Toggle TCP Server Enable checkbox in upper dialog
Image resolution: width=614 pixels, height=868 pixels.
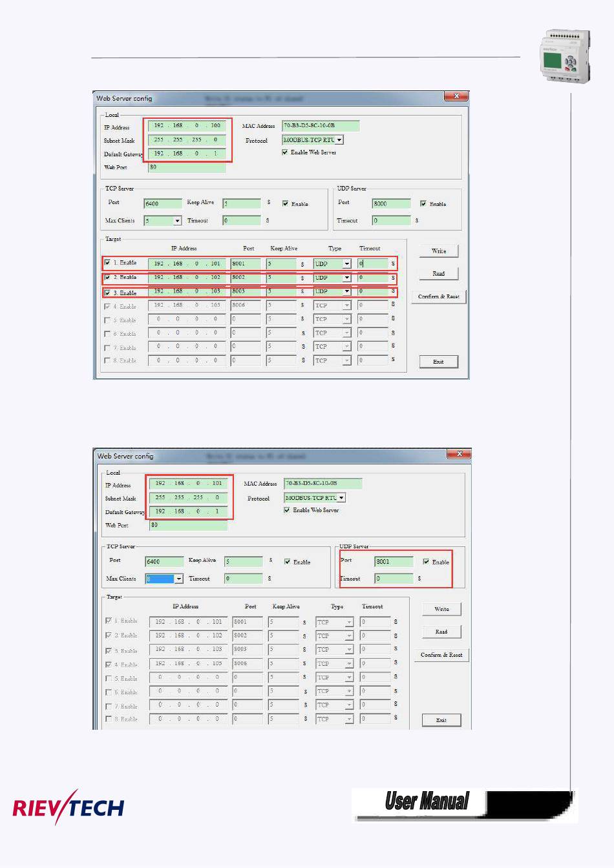point(286,203)
